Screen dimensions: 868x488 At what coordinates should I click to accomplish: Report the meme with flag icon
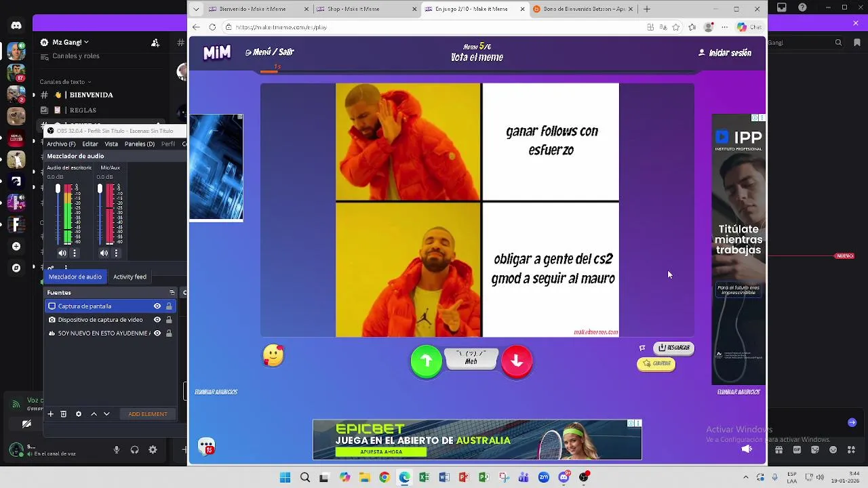642,348
